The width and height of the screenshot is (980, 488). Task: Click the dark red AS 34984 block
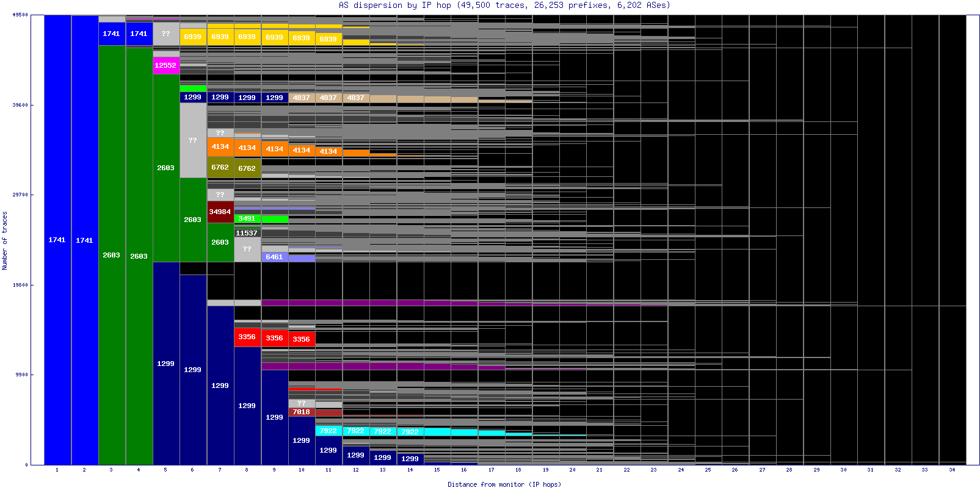pyautogui.click(x=220, y=212)
